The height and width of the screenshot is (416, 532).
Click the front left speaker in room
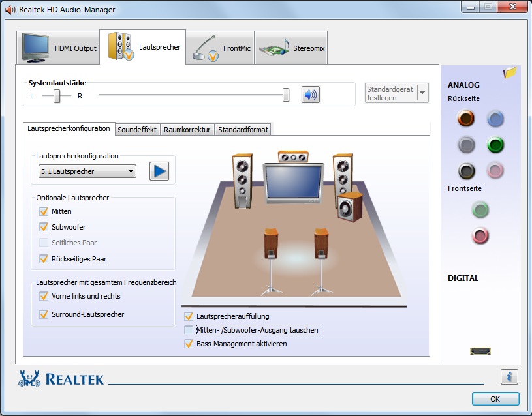pos(242,181)
